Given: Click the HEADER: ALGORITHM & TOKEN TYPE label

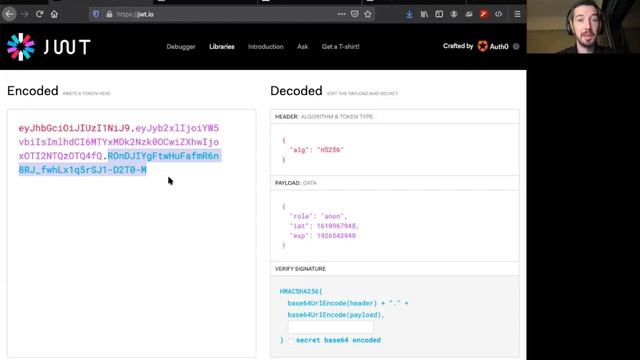Looking at the screenshot, I should point(324,117).
